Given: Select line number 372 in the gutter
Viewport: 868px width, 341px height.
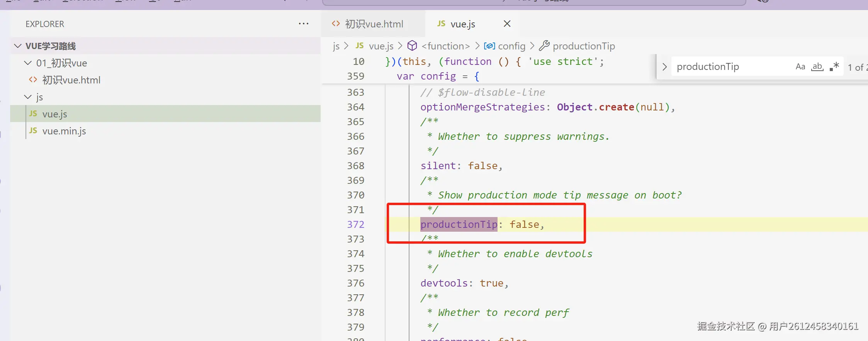Looking at the screenshot, I should [x=355, y=224].
